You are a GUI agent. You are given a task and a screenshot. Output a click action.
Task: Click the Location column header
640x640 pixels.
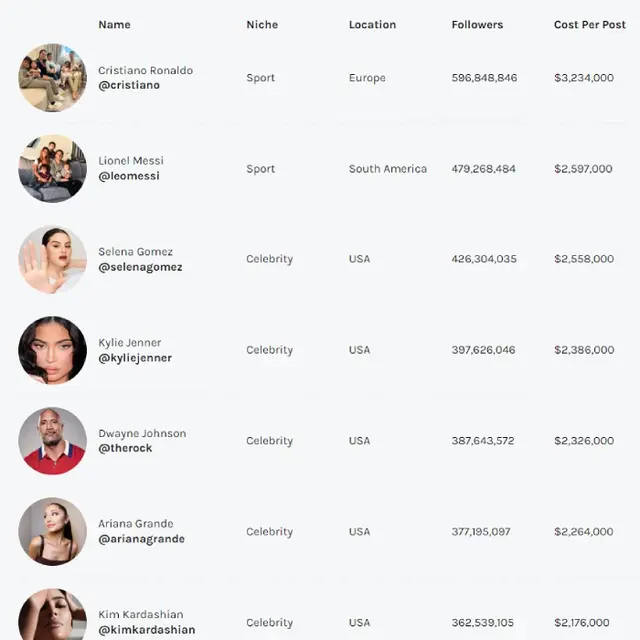[x=372, y=25]
